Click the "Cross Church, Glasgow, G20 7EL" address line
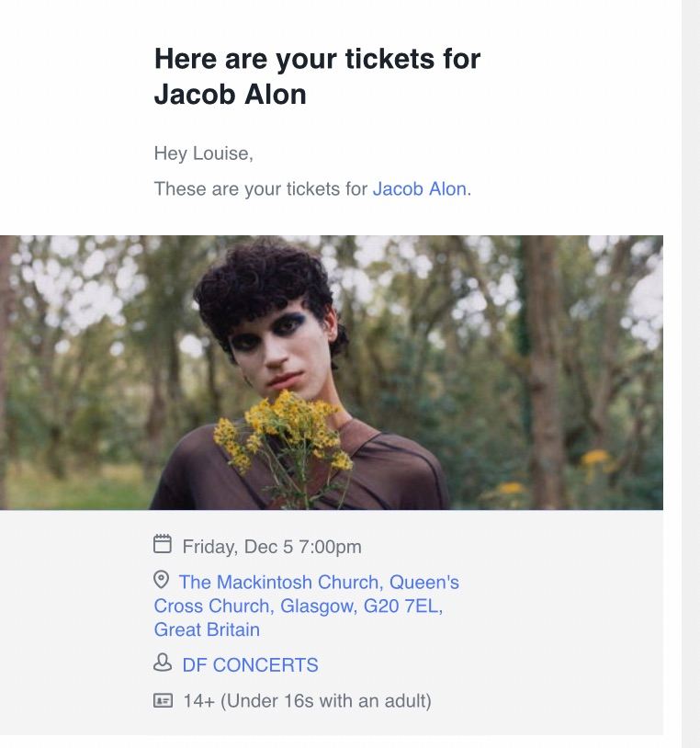Viewport: 700px width, 748px height. (x=299, y=606)
